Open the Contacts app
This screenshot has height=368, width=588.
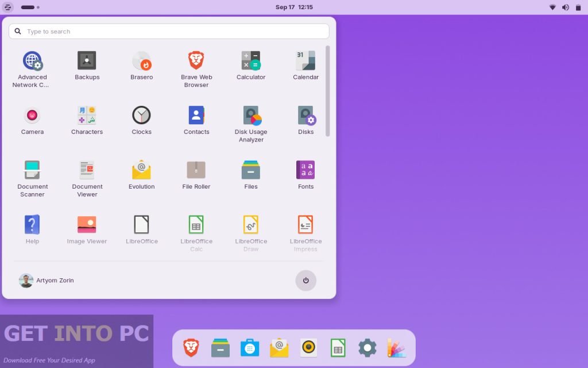(196, 114)
